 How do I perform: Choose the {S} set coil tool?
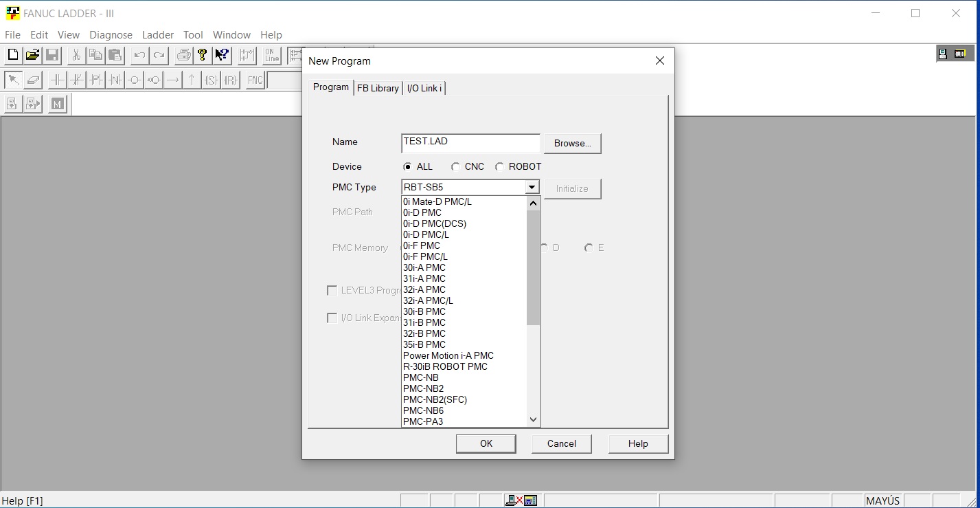point(212,80)
